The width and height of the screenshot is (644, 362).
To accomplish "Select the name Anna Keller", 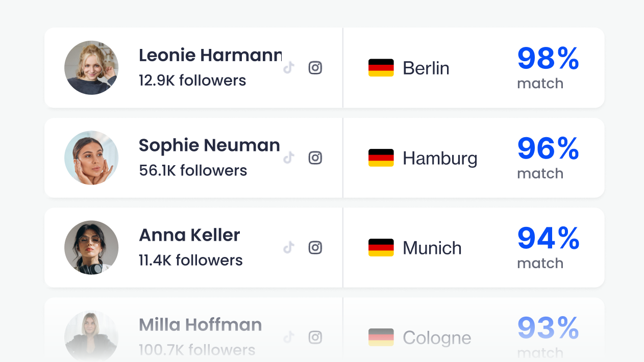I will [x=189, y=235].
